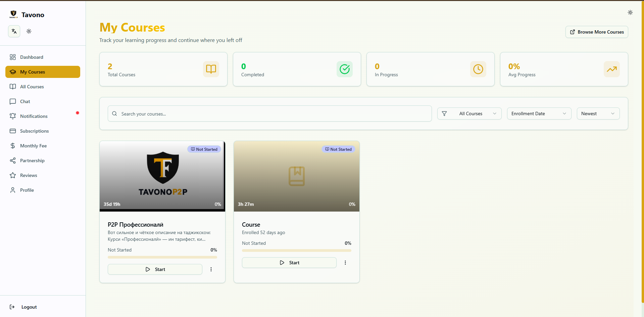Click the Completed checkmark icon
This screenshot has width=644, height=317.
coord(345,69)
